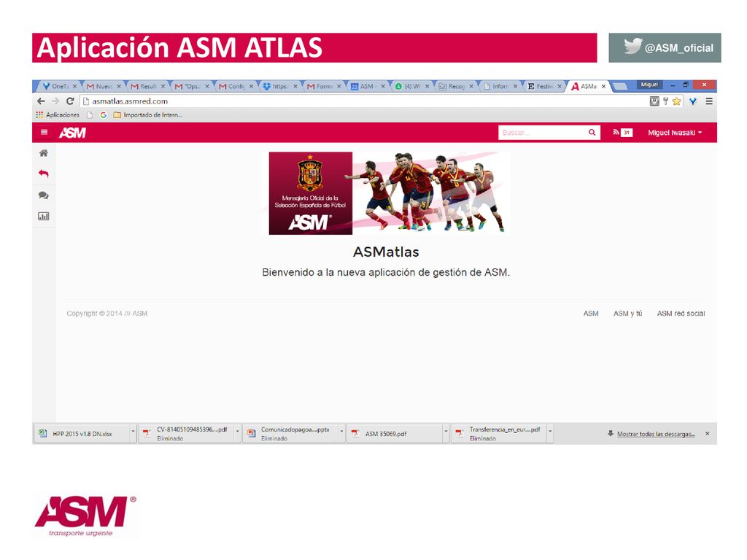Open the ASM footer link
The height and width of the screenshot is (560, 747).
pyautogui.click(x=591, y=314)
